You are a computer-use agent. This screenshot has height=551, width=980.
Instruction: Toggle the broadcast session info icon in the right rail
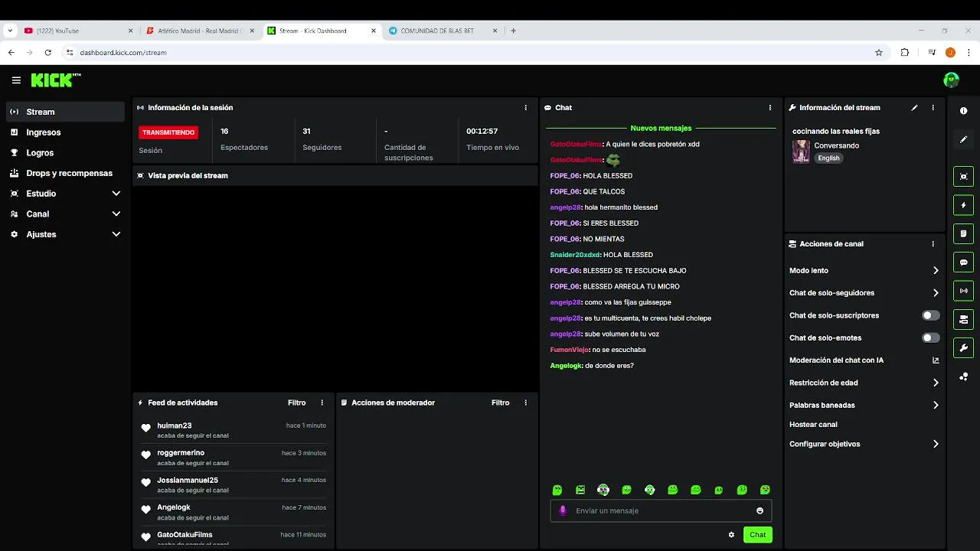pyautogui.click(x=963, y=291)
